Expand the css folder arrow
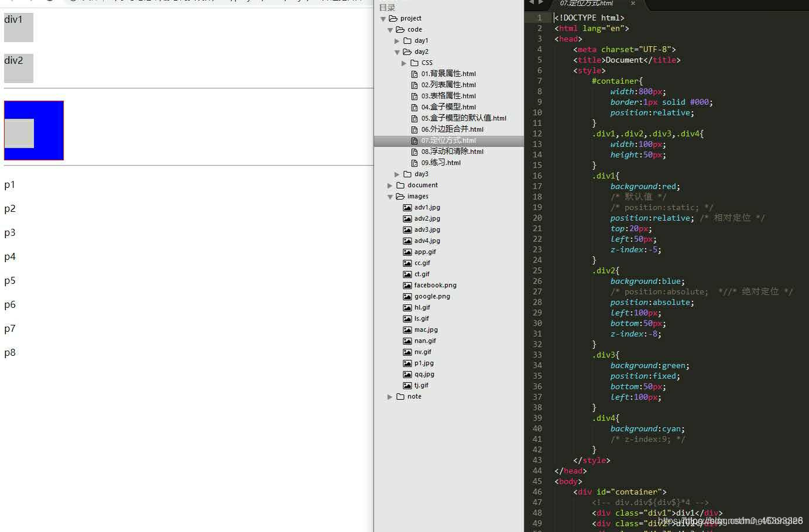 coord(404,63)
